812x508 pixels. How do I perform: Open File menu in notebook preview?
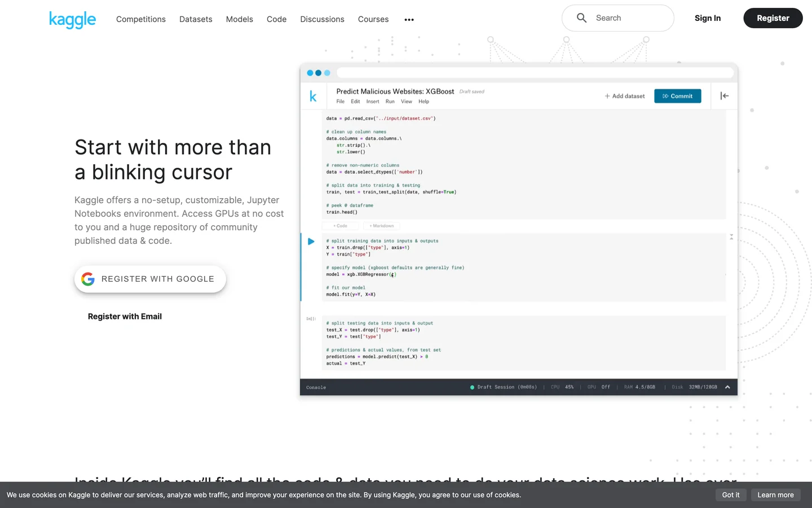tap(341, 102)
